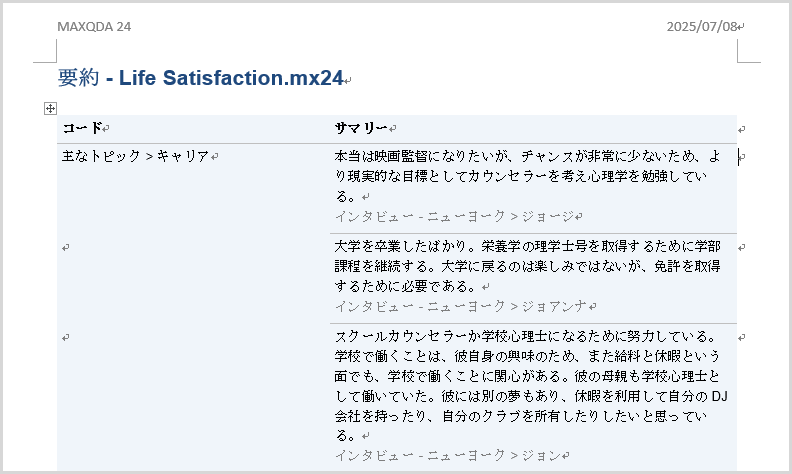Viewport: 792px width, 474px height.
Task: Click the ジョン interview source line
Action: point(452,455)
